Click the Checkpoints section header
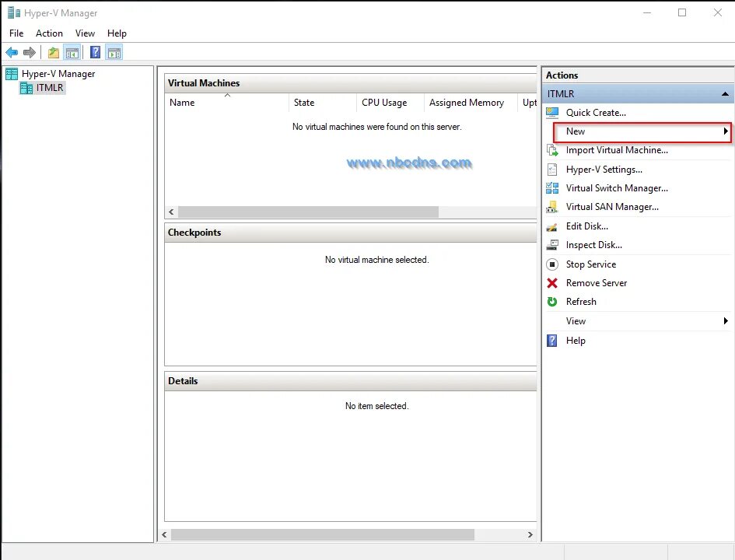Image resolution: width=735 pixels, height=560 pixels. [351, 233]
